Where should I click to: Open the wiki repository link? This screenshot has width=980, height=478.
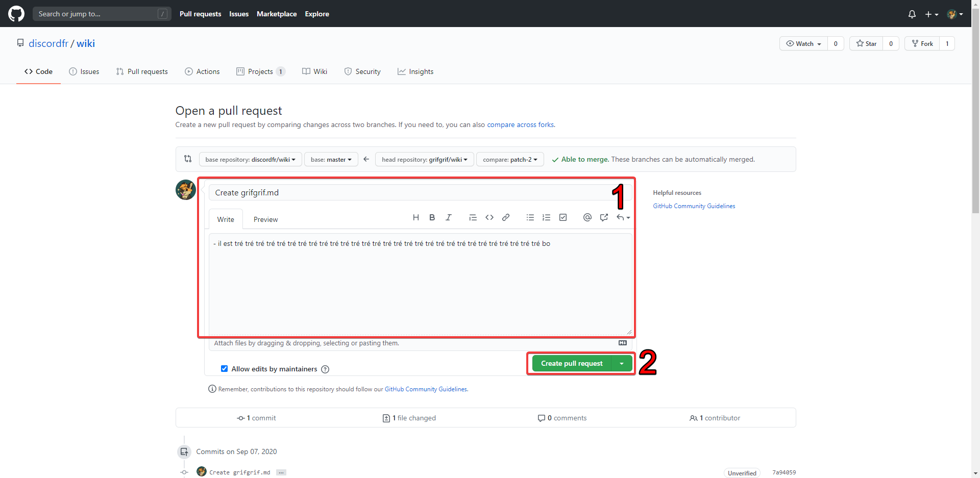(86, 43)
